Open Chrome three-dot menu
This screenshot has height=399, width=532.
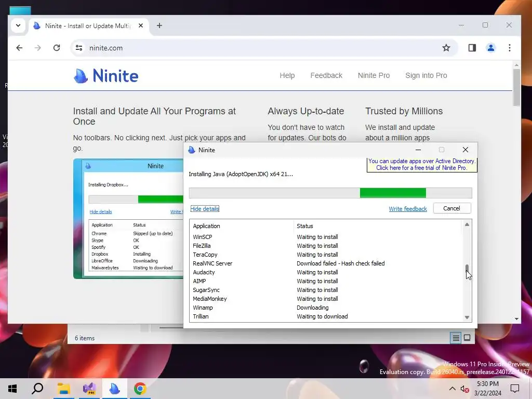coord(510,48)
